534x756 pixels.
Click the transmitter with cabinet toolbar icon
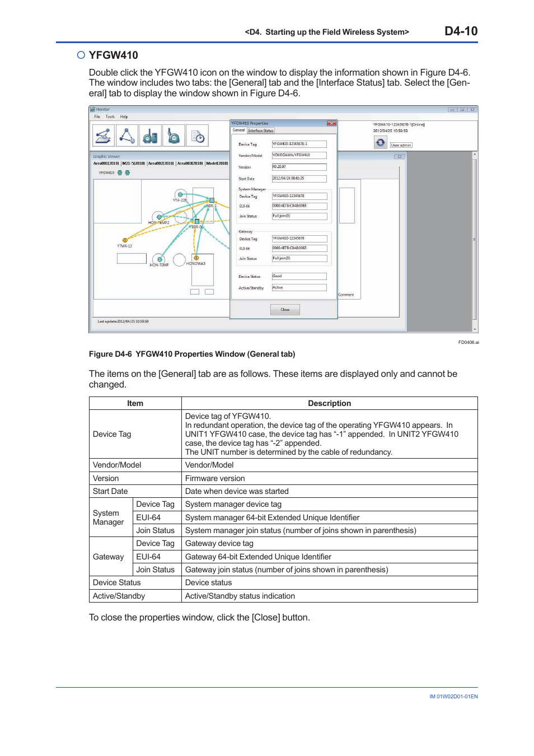pyautogui.click(x=150, y=136)
